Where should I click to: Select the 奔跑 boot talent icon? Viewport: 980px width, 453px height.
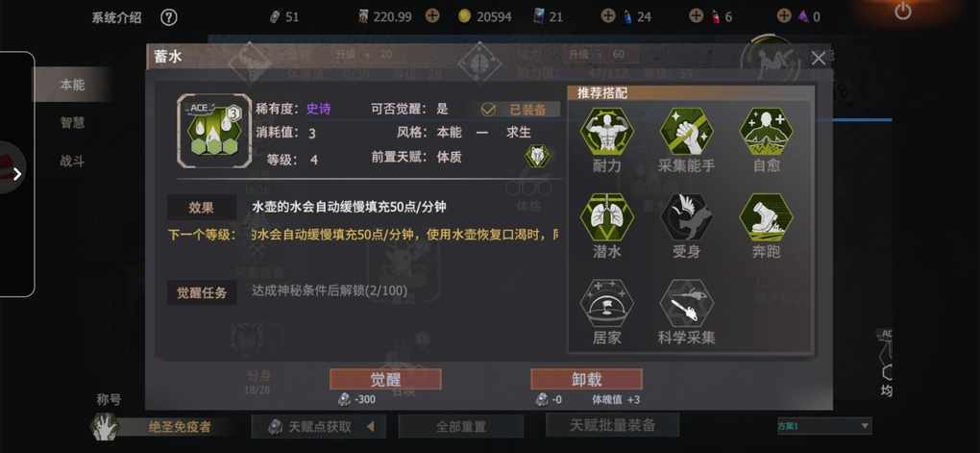coord(767,217)
